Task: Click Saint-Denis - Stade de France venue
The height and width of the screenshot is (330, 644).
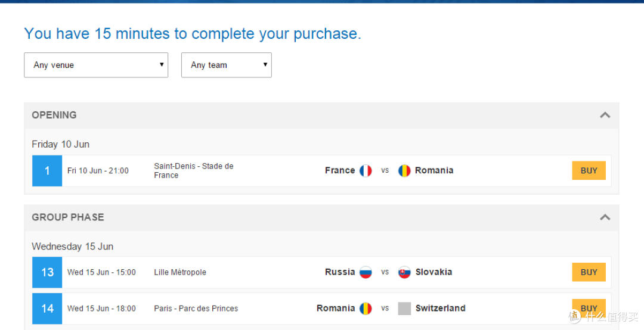Action: pyautogui.click(x=193, y=171)
